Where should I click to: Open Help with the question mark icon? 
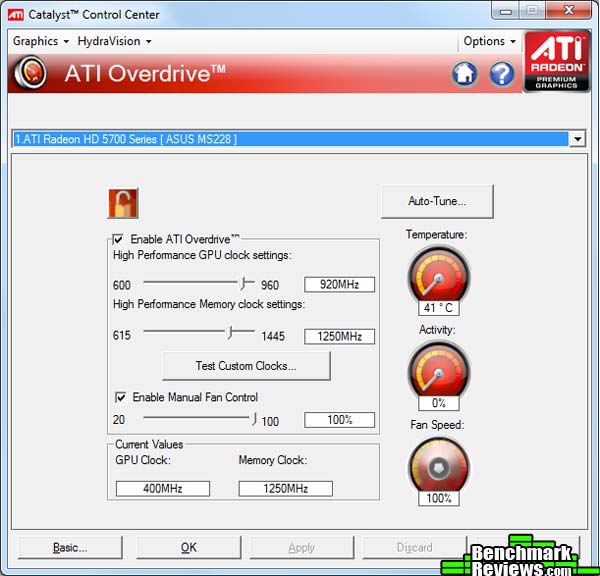click(501, 73)
